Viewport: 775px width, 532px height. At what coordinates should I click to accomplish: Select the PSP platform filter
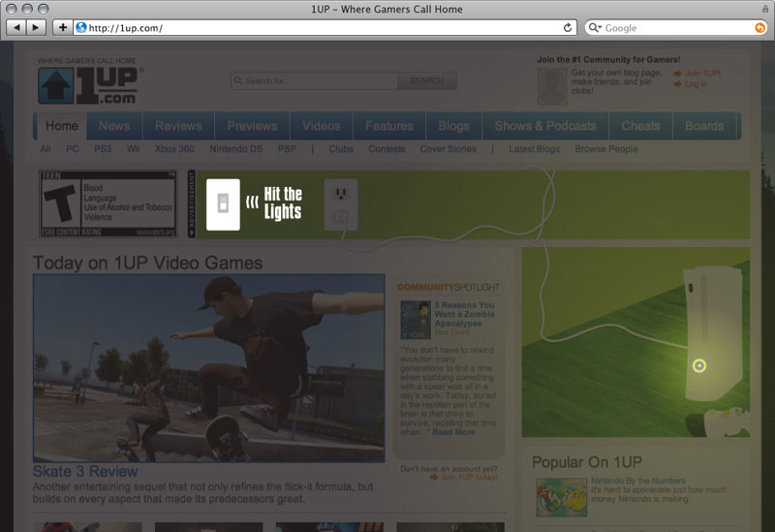tap(287, 149)
